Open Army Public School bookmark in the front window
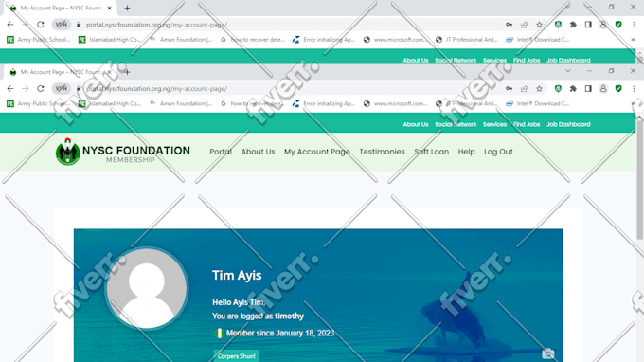 click(x=38, y=103)
